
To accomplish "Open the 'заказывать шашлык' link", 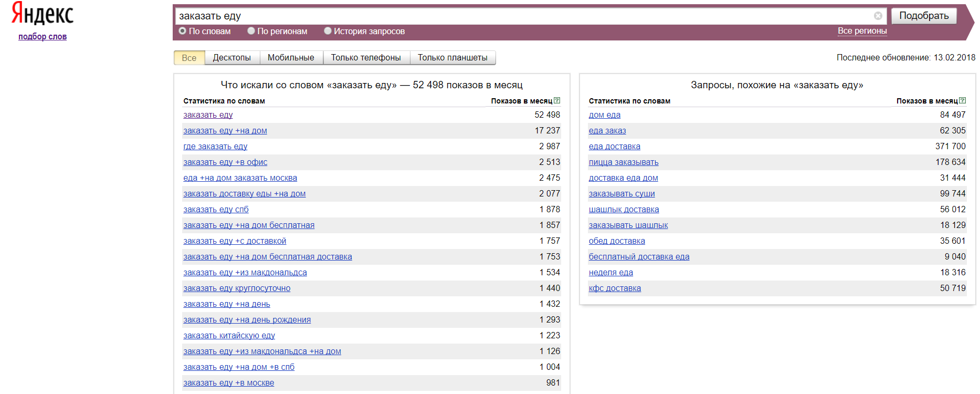I will click(628, 225).
